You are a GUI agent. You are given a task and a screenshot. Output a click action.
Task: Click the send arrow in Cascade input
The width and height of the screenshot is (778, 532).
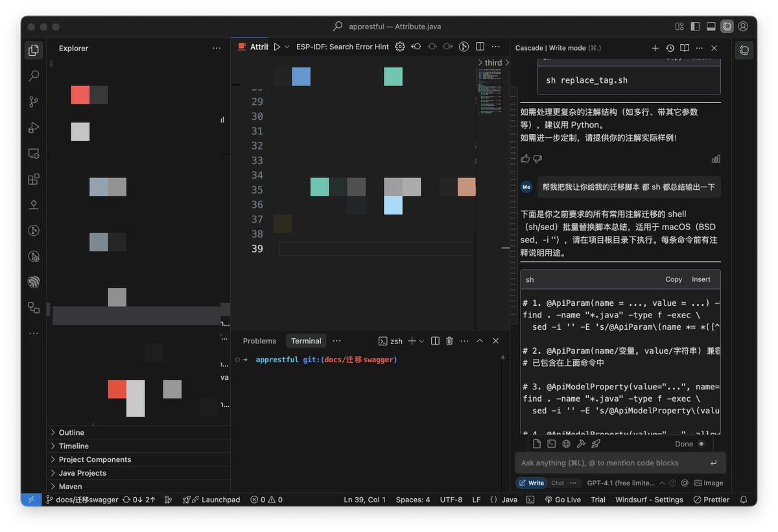714,463
